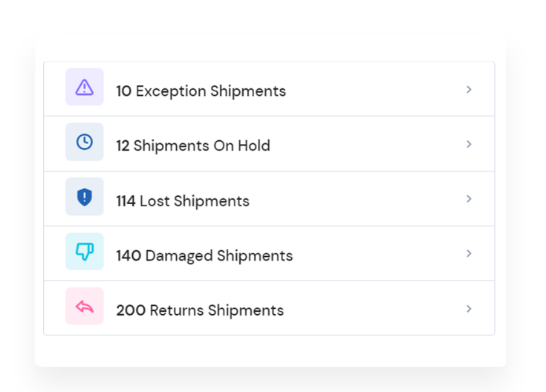
Task: Click the blue shield exclamation icon
Action: click(x=85, y=197)
